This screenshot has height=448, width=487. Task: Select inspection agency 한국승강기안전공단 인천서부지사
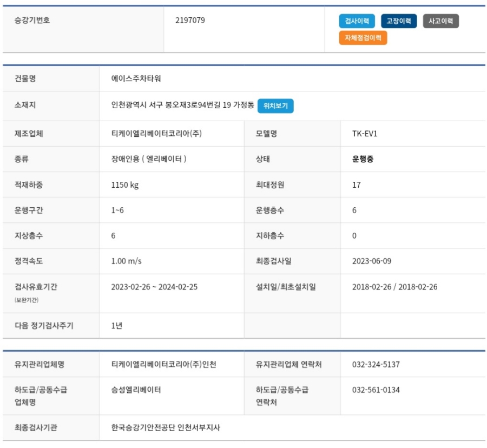(x=166, y=428)
